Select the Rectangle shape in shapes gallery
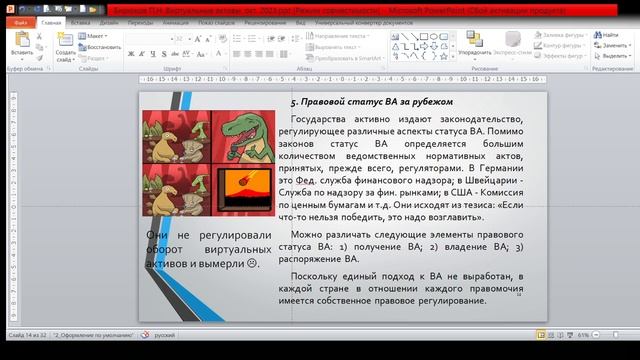 point(424,37)
